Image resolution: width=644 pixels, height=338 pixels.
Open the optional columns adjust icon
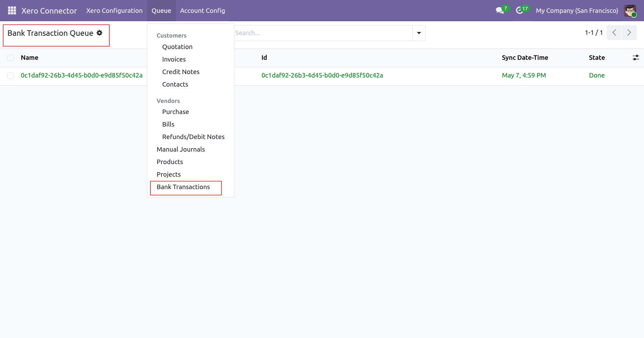tap(636, 58)
